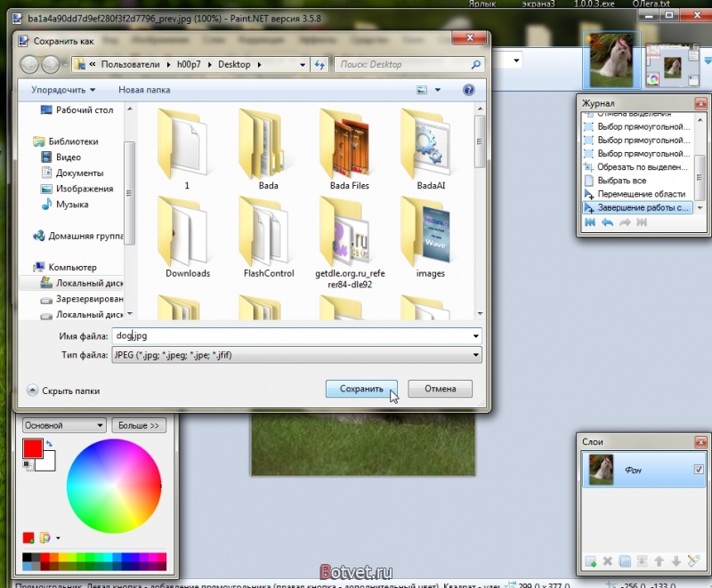Open layer properties icon in Слои panel
712x588 pixels.
(x=693, y=560)
